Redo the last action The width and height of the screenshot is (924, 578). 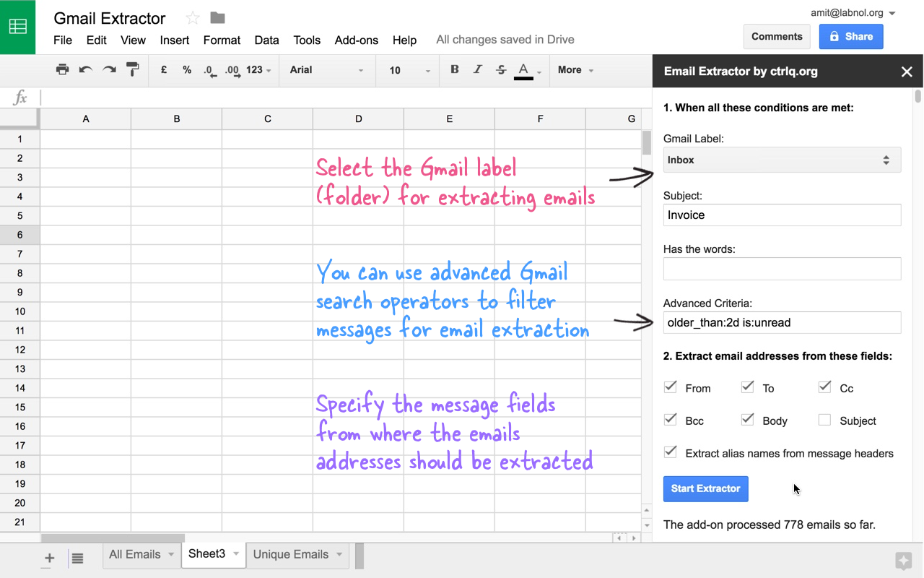point(109,70)
